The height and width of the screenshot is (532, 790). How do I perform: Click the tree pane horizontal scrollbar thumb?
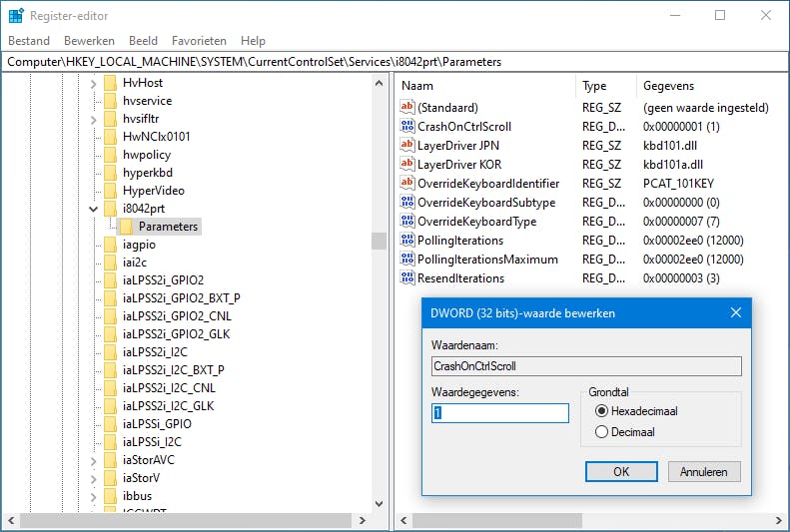point(186,520)
